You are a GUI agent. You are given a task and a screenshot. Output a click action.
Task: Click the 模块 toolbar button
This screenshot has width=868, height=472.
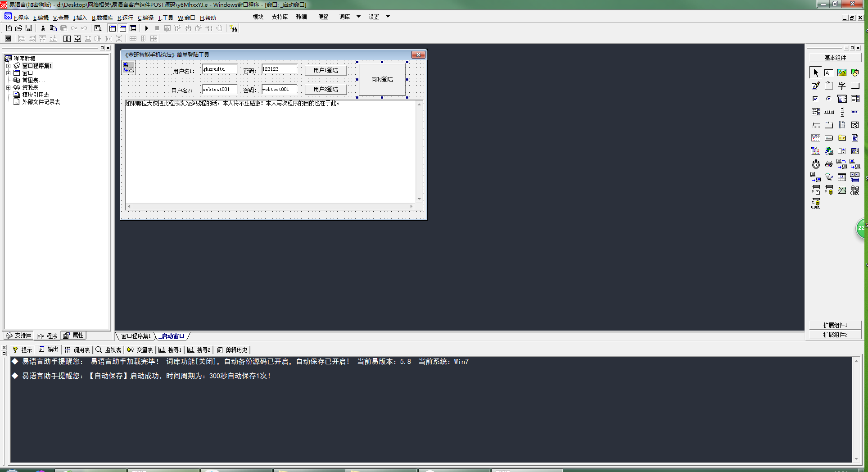(258, 17)
